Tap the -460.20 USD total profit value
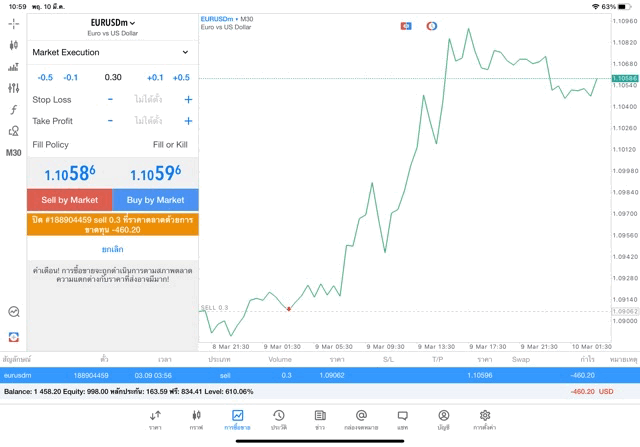This screenshot has width=640, height=447. tap(592, 391)
